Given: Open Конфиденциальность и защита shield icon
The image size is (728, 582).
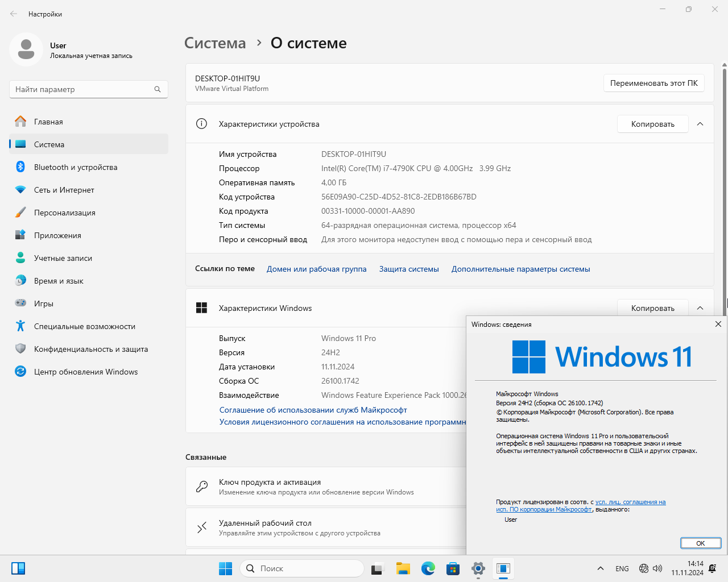Looking at the screenshot, I should tap(20, 349).
